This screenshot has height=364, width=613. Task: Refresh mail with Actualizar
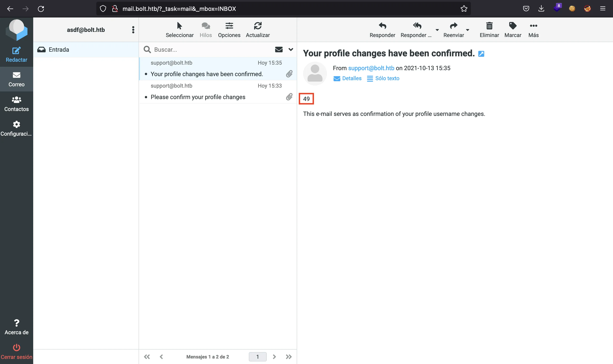[x=258, y=30]
